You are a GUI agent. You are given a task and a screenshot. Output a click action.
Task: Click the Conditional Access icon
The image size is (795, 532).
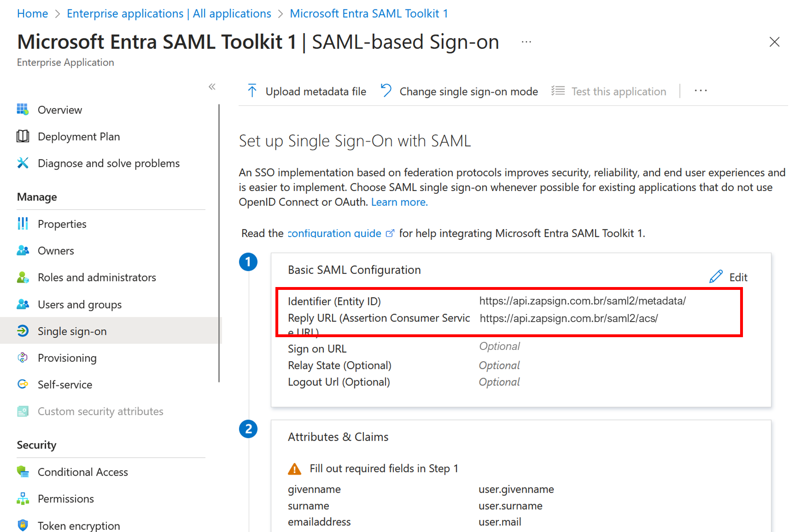22,471
